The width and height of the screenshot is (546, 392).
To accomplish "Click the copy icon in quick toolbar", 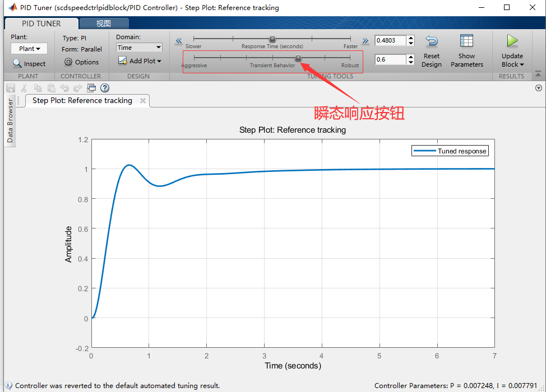I will 38,88.
